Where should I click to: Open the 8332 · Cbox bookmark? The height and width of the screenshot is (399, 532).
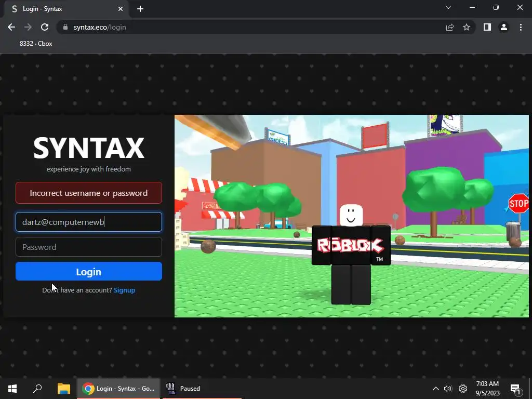point(36,44)
